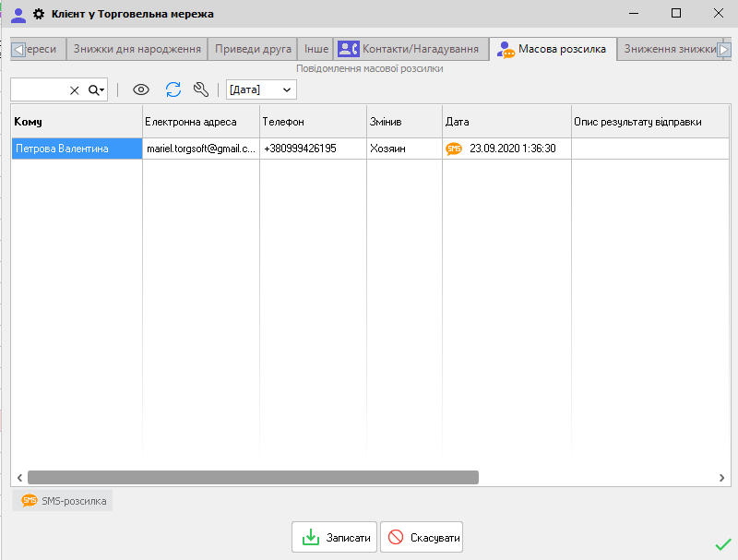The width and height of the screenshot is (738, 560).
Task: Clear the search field with X icon
Action: click(x=75, y=90)
